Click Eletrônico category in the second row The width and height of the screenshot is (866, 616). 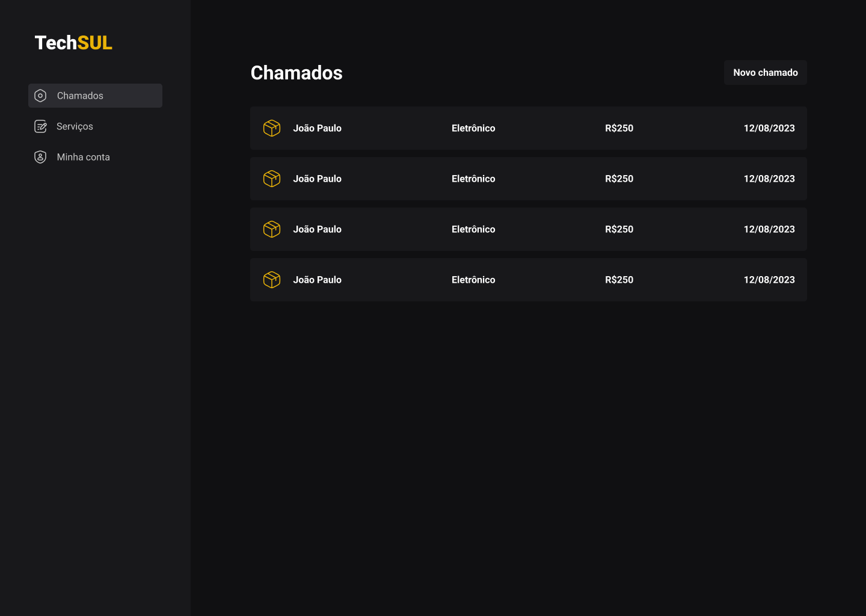pos(473,179)
